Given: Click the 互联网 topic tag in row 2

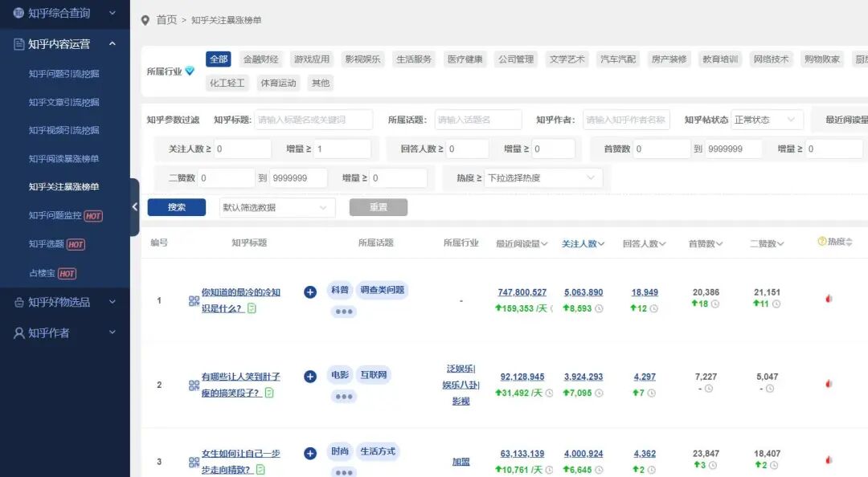Looking at the screenshot, I should [x=373, y=375].
